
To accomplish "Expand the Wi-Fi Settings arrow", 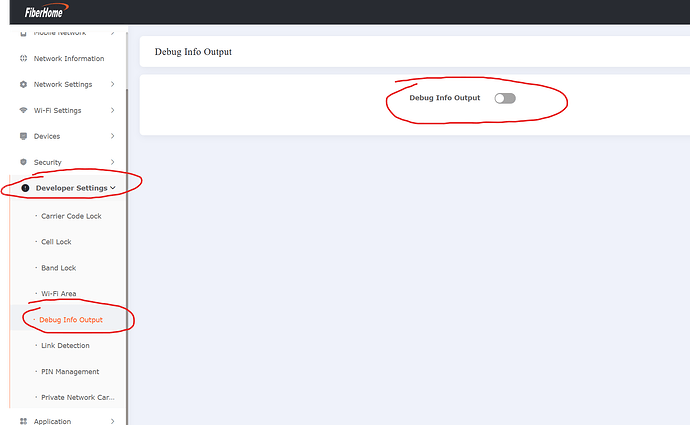I will (113, 110).
